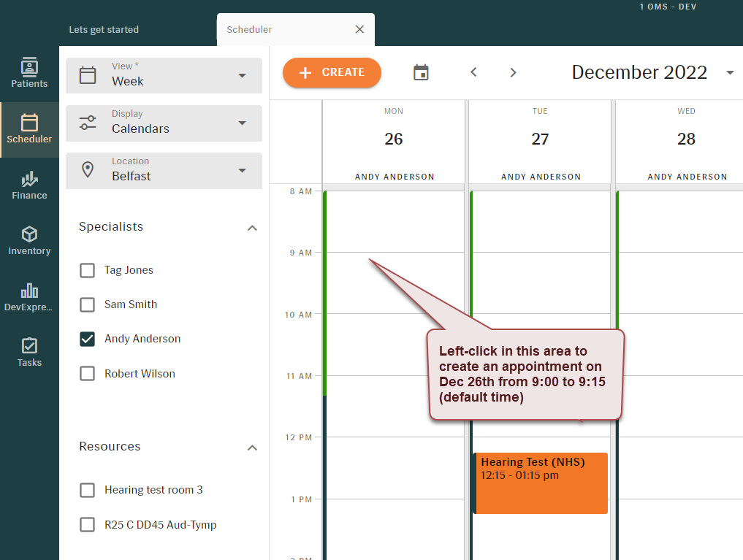
Task: Open the Tasks section
Action: pos(29,352)
